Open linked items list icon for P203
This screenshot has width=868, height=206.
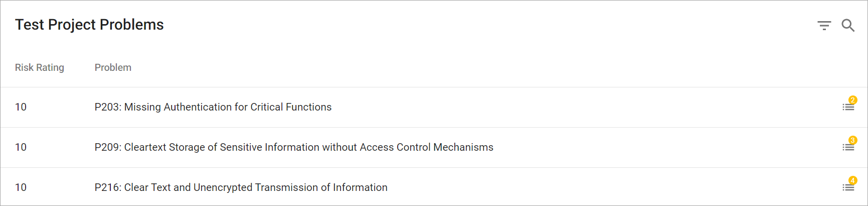pos(848,107)
